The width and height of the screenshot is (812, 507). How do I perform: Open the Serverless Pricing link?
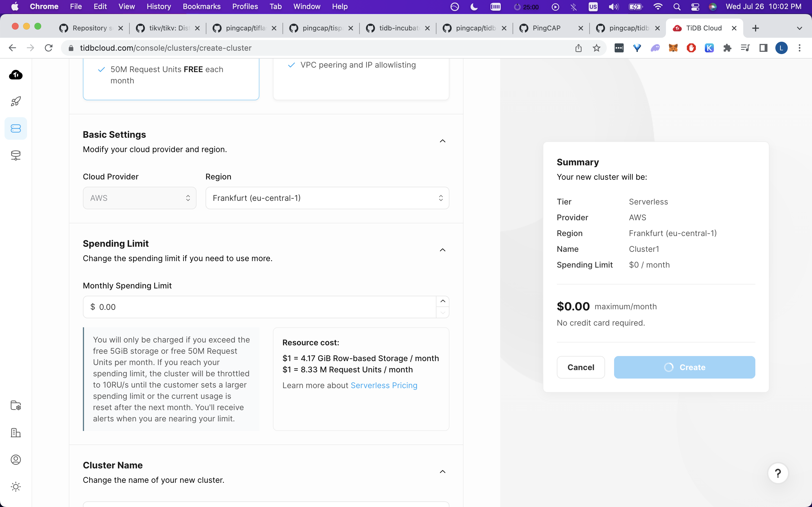pyautogui.click(x=384, y=385)
